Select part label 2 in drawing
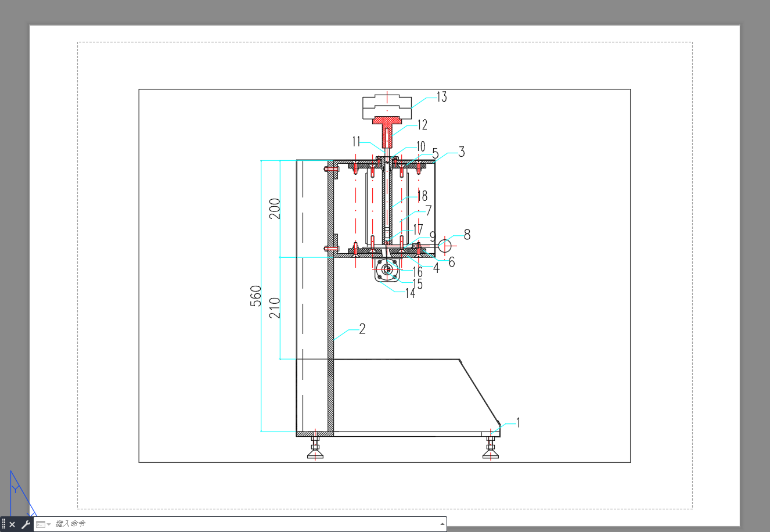 (x=362, y=329)
